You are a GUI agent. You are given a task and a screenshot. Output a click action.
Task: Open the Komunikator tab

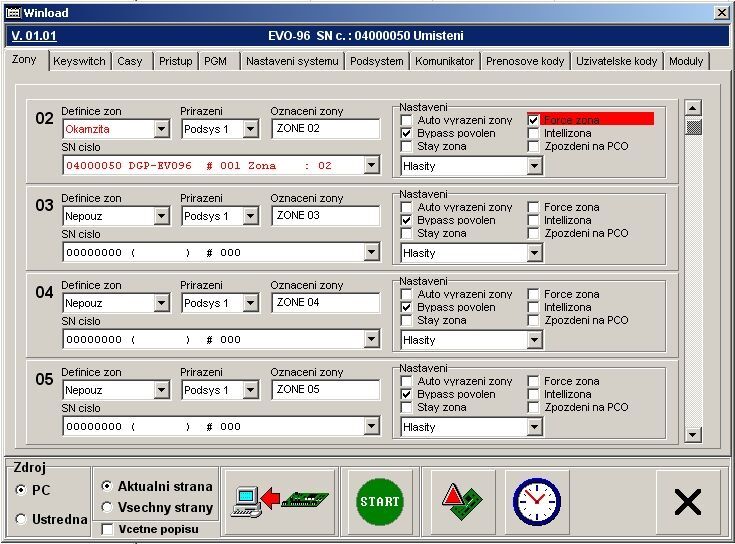pyautogui.click(x=444, y=61)
